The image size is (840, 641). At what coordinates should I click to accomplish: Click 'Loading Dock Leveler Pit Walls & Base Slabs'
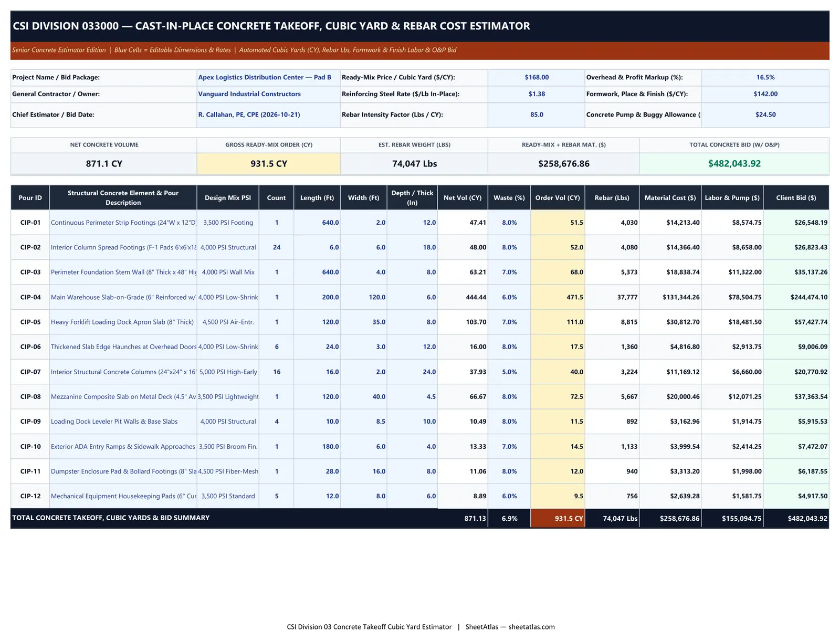[x=123, y=421]
